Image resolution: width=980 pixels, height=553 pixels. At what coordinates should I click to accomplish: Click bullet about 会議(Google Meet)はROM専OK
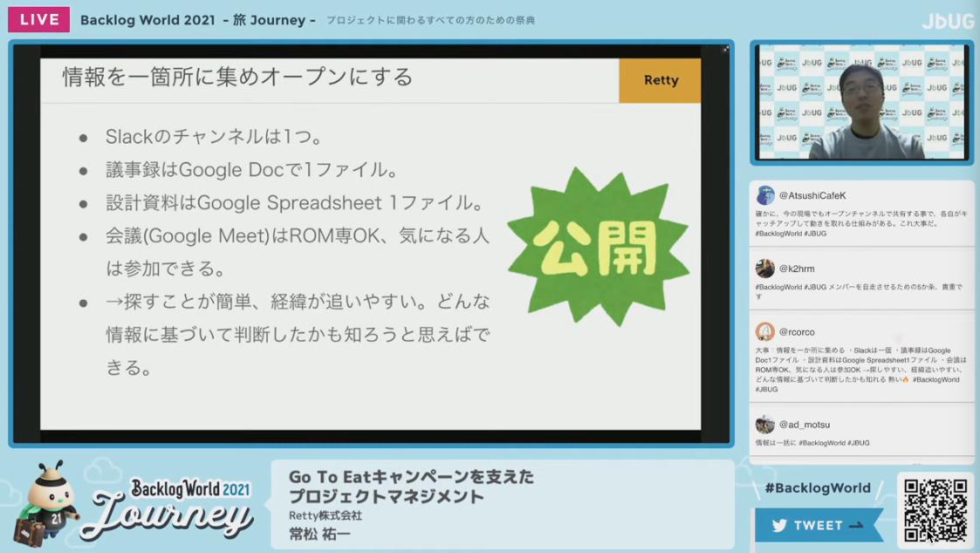pyautogui.click(x=298, y=252)
